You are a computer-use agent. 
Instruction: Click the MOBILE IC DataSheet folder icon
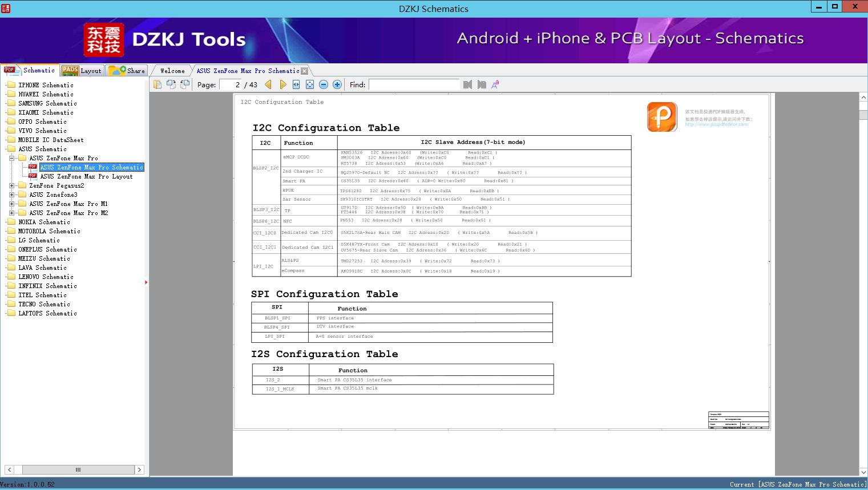point(11,140)
